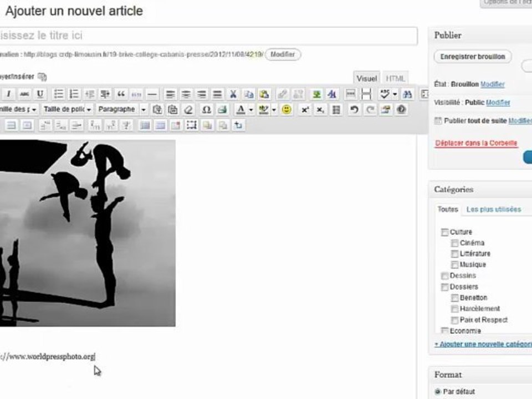Image resolution: width=532 pixels, height=399 pixels.
Task: Redo the last action
Action: coord(370,110)
